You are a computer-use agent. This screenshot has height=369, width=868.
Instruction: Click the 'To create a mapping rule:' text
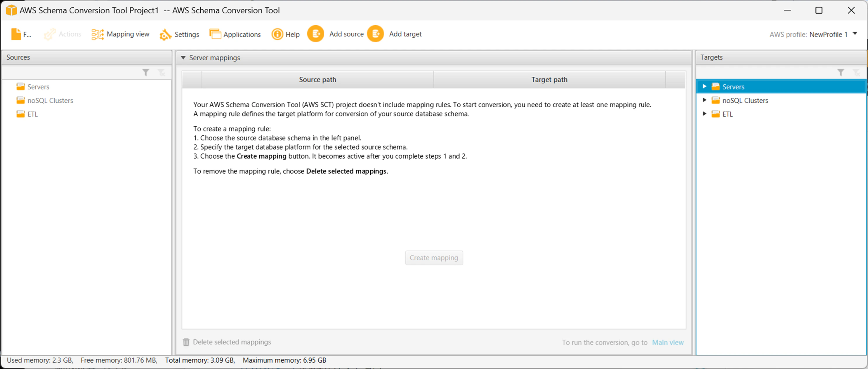pos(232,129)
